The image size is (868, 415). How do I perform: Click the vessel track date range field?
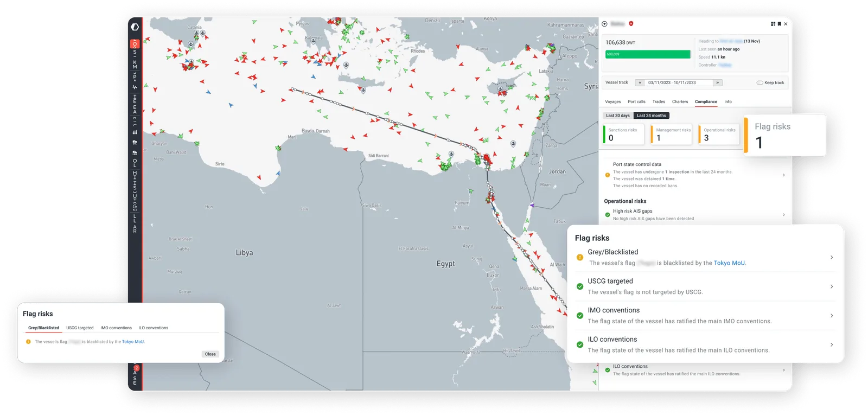point(679,83)
